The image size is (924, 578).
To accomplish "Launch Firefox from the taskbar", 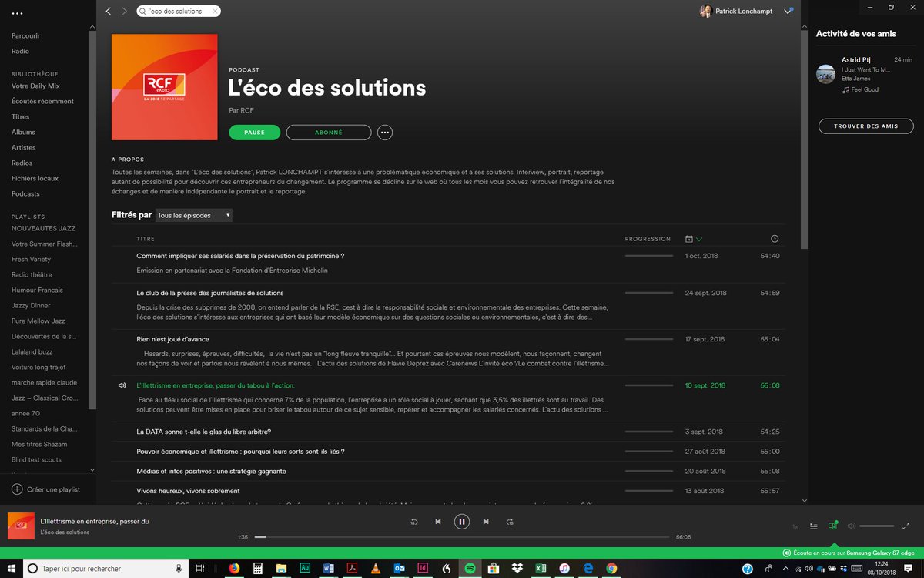I will pos(235,569).
